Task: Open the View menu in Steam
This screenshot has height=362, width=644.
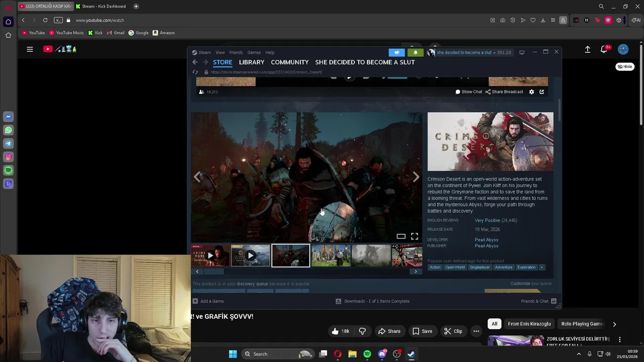Action: point(220,52)
